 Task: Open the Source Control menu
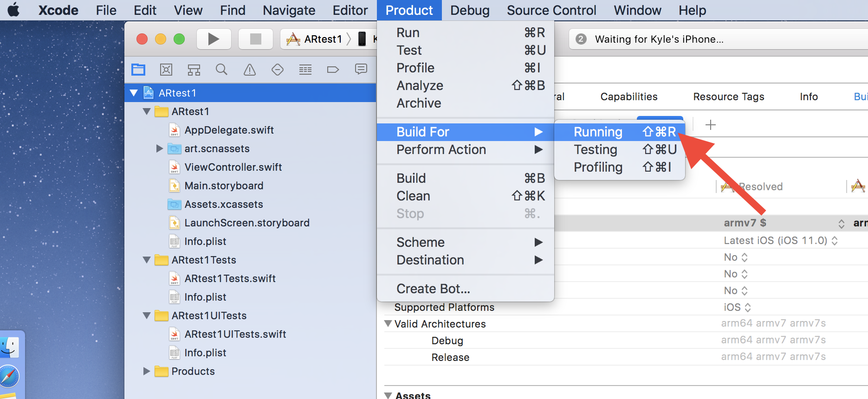click(551, 10)
